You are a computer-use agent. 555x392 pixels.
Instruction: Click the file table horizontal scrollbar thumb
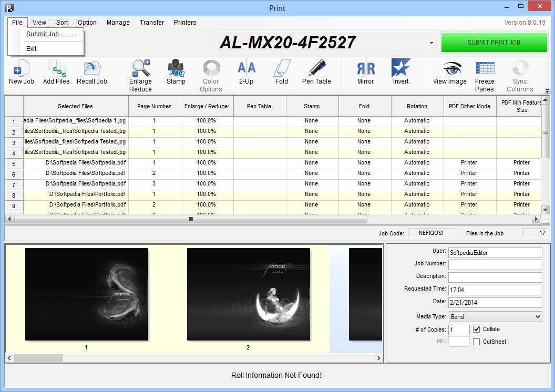pyautogui.click(x=191, y=219)
